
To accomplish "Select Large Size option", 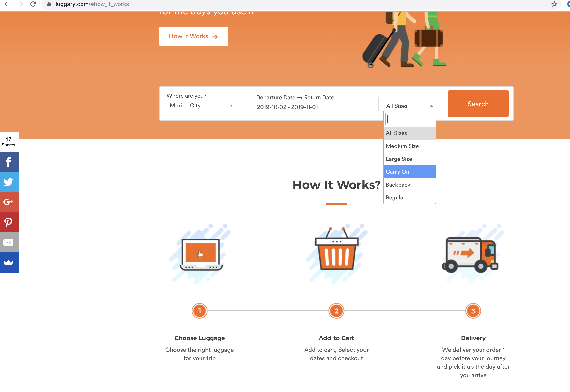I will point(409,159).
